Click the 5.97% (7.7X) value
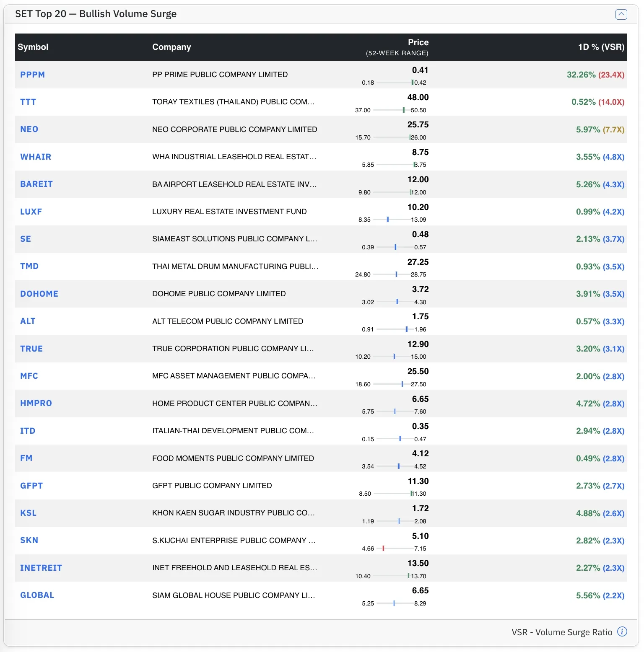The image size is (644, 652). coord(600,129)
